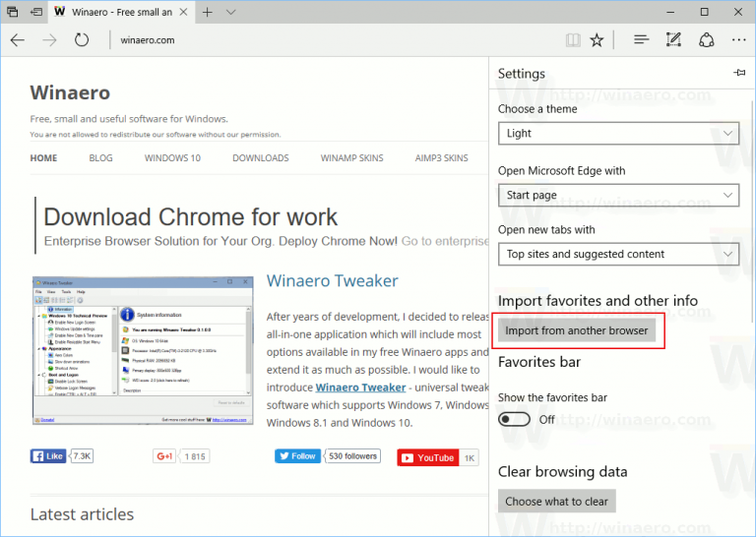
Task: Open Reading view book icon
Action: pyautogui.click(x=573, y=40)
